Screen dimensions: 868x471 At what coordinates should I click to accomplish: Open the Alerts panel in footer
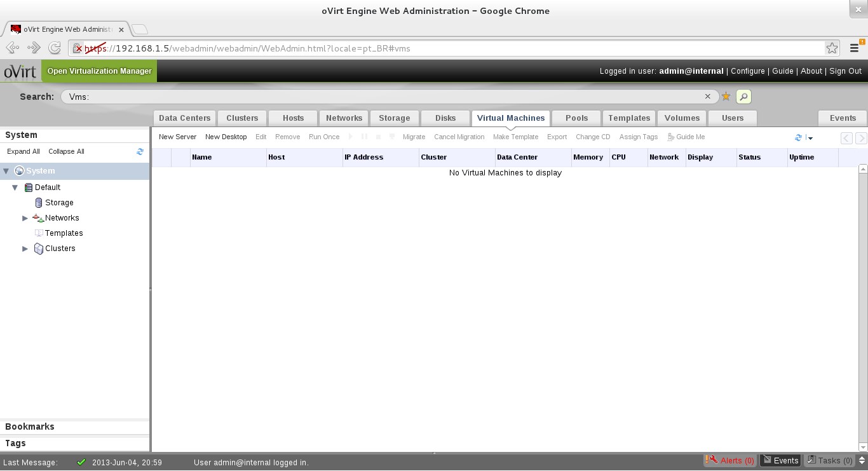point(730,461)
